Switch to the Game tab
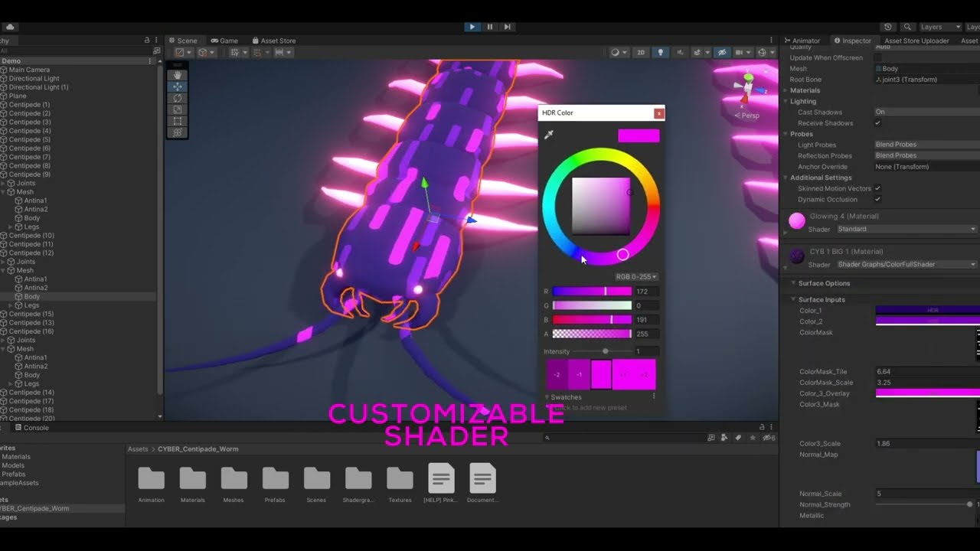Screen dimensions: 980x551 tap(225, 41)
